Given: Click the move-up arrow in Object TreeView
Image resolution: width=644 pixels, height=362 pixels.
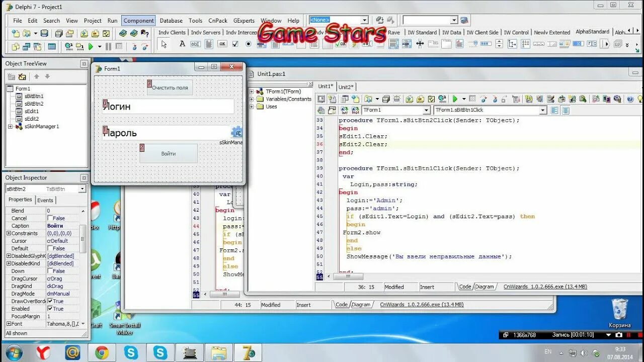Looking at the screenshot, I should tap(36, 76).
